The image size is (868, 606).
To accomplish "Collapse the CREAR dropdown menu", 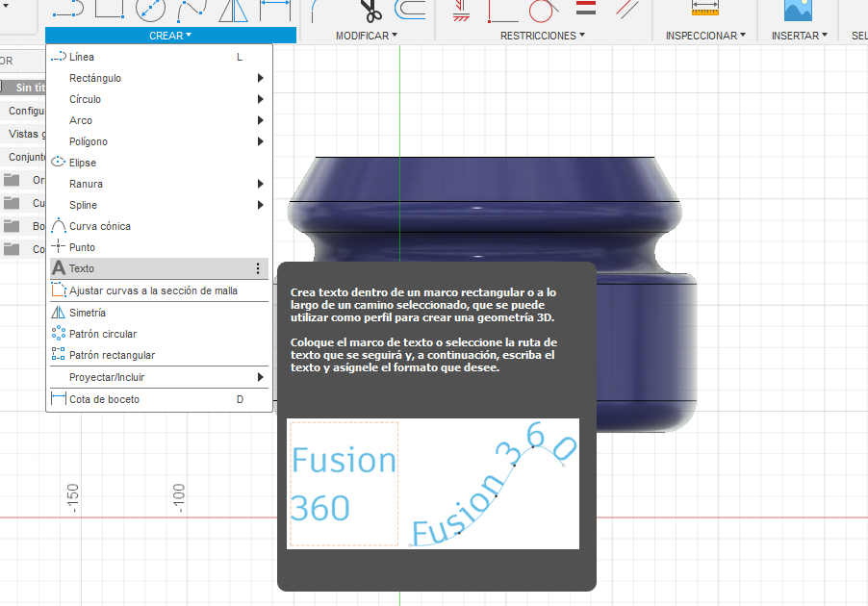I will (x=170, y=36).
